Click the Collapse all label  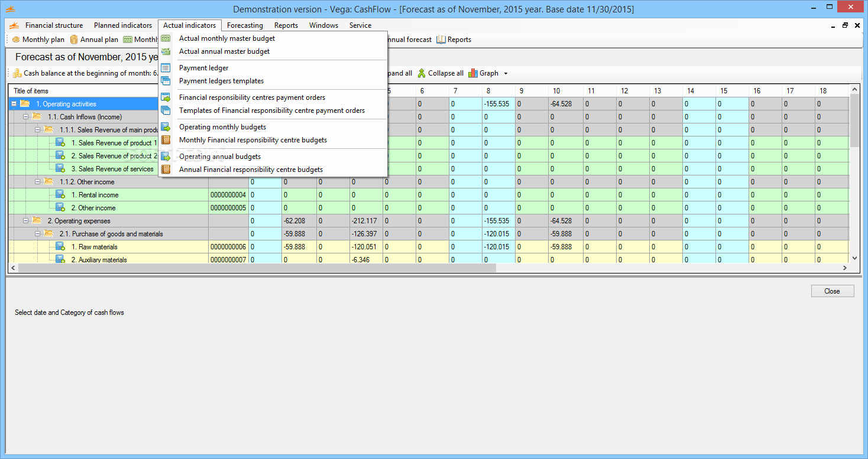(x=446, y=73)
